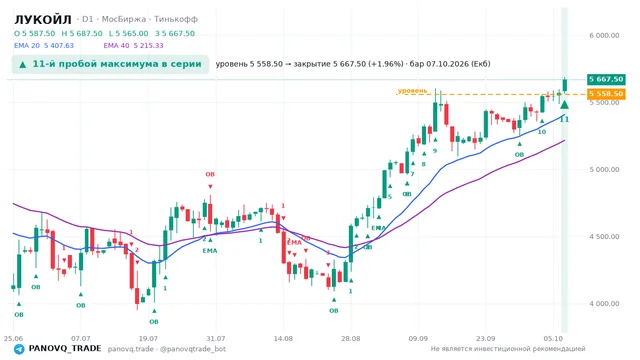
Task: Open the panovq.trade link
Action: 131,349
